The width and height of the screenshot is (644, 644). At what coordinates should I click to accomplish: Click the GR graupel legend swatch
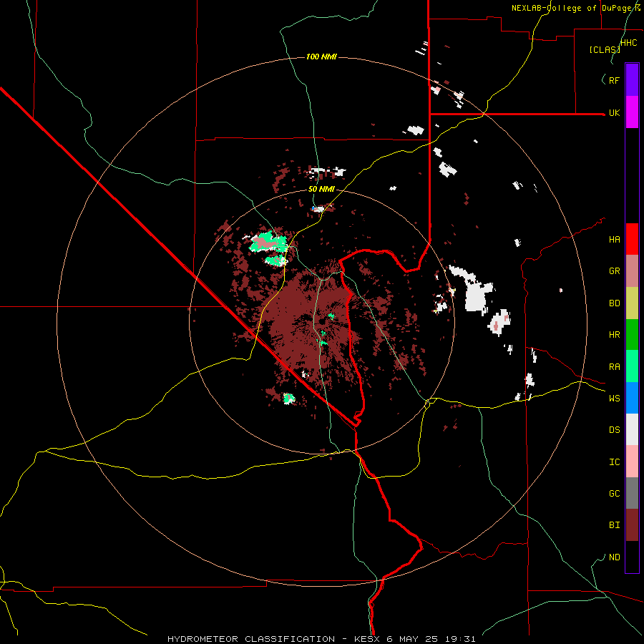click(632, 270)
